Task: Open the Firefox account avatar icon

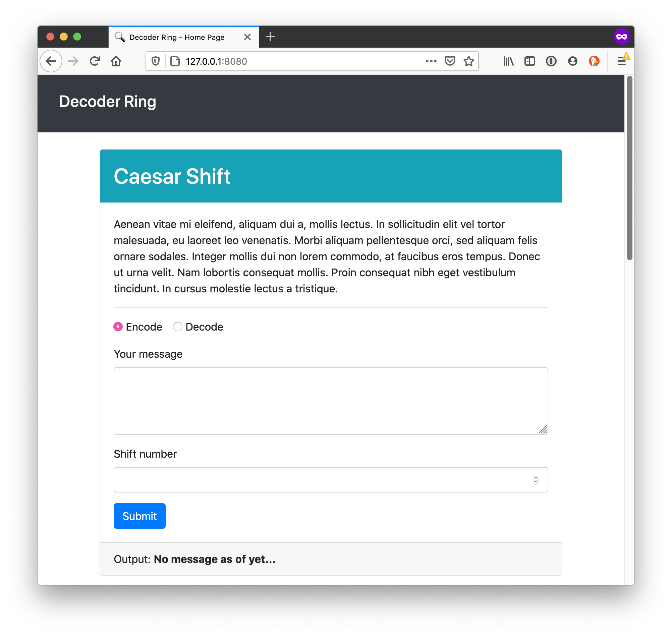Action: click(572, 61)
